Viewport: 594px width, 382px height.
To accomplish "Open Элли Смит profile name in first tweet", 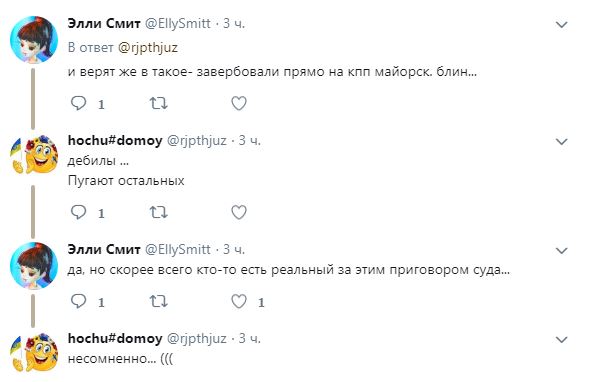I will pyautogui.click(x=104, y=23).
